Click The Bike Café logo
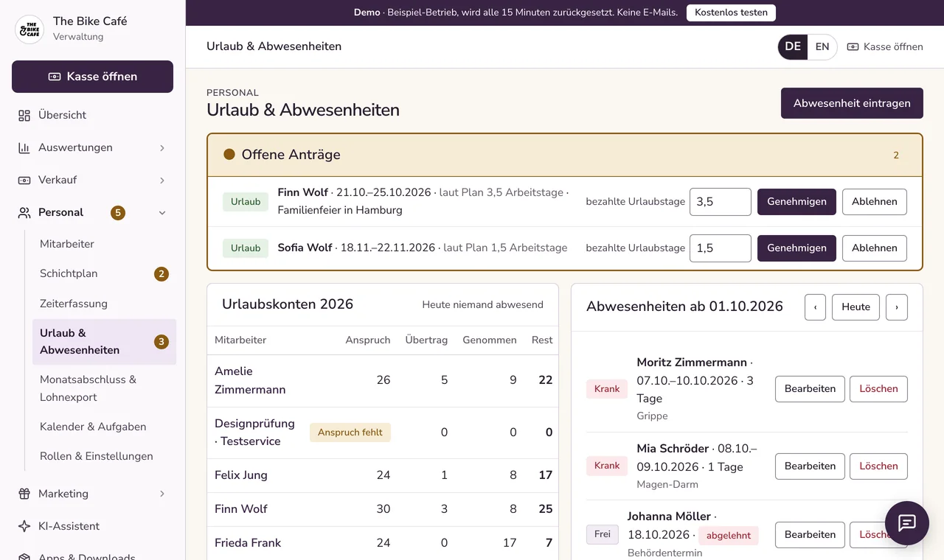944x560 pixels. click(29, 29)
